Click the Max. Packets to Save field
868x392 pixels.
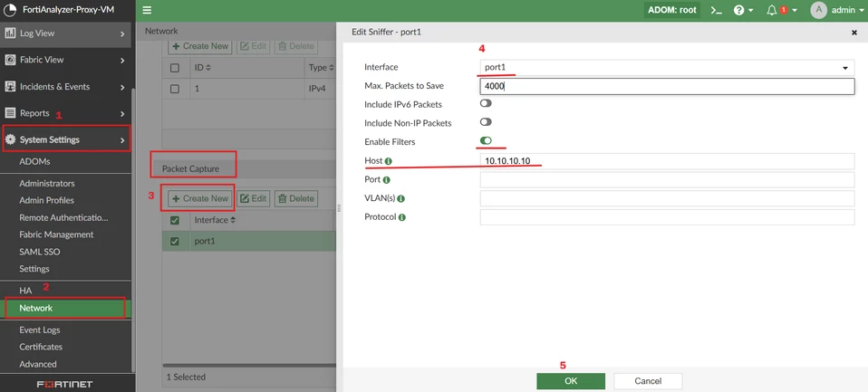[667, 86]
